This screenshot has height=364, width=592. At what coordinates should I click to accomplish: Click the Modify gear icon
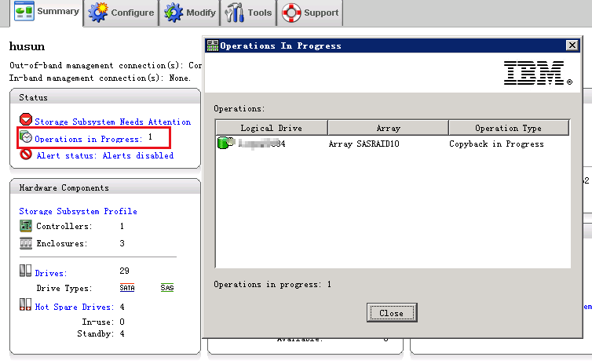[x=174, y=13]
